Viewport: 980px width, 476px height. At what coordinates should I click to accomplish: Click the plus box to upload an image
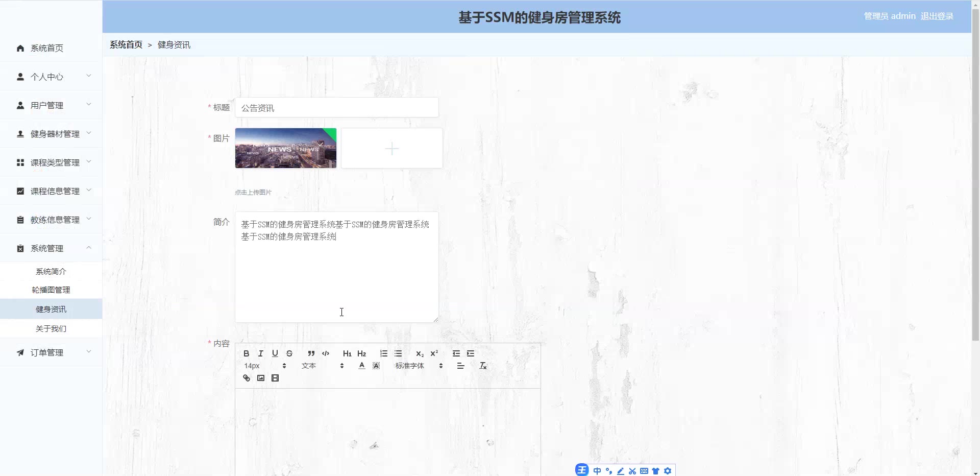coord(392,148)
